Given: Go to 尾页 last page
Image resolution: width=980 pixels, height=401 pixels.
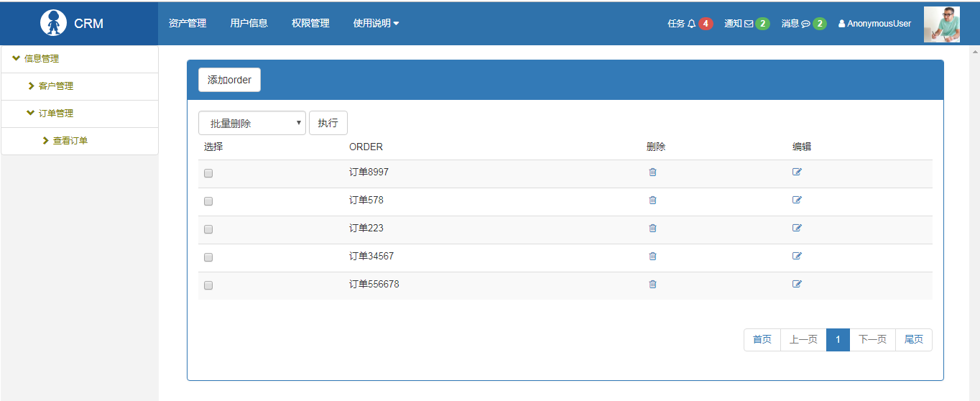Looking at the screenshot, I should [x=914, y=340].
